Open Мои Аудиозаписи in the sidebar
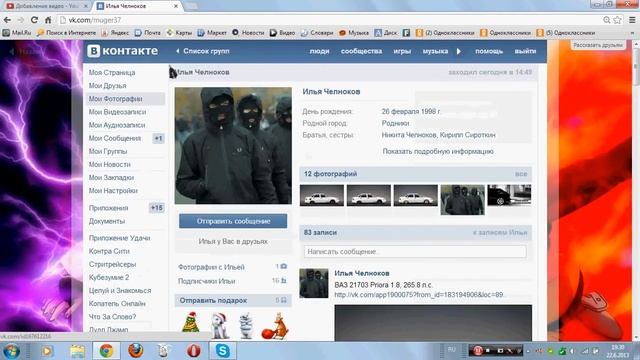The height and width of the screenshot is (360, 640). click(117, 125)
